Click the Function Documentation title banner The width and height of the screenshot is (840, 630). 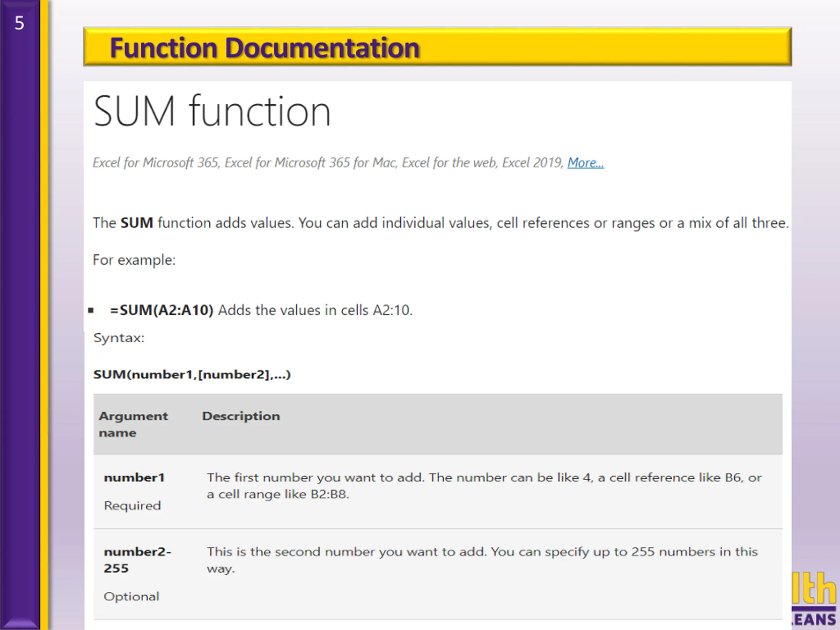[x=437, y=47]
